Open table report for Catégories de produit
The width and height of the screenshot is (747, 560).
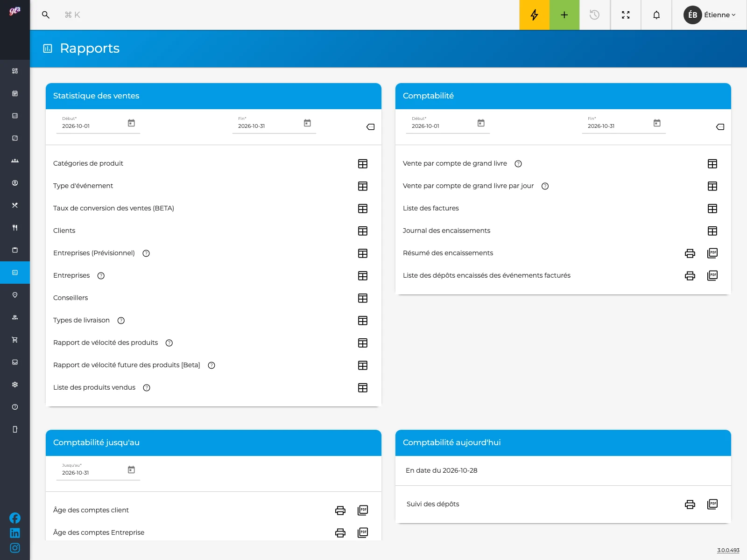pos(363,164)
